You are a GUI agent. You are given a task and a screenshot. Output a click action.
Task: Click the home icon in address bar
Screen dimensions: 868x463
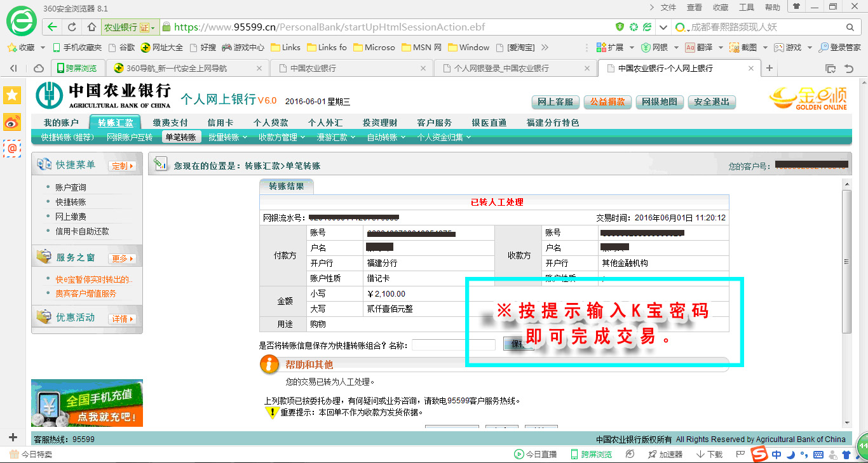click(x=92, y=27)
